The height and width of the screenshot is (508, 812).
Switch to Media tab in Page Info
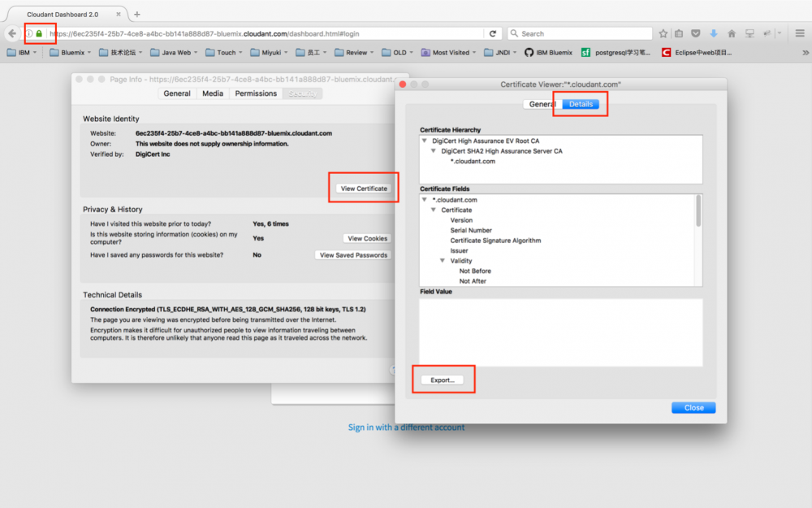pyautogui.click(x=213, y=93)
